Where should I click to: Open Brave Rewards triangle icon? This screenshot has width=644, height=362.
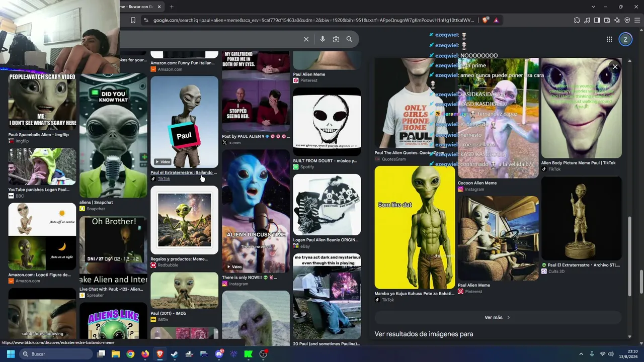496,20
